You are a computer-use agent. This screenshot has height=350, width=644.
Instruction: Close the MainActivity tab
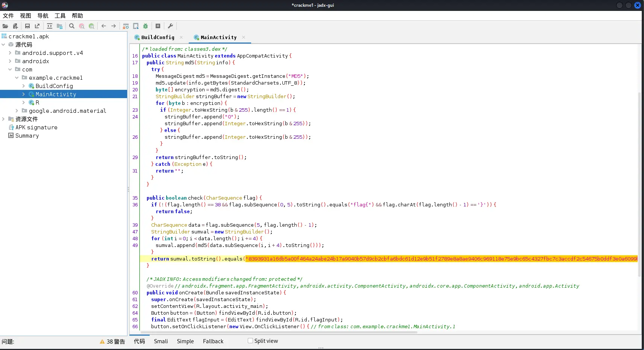coord(244,37)
